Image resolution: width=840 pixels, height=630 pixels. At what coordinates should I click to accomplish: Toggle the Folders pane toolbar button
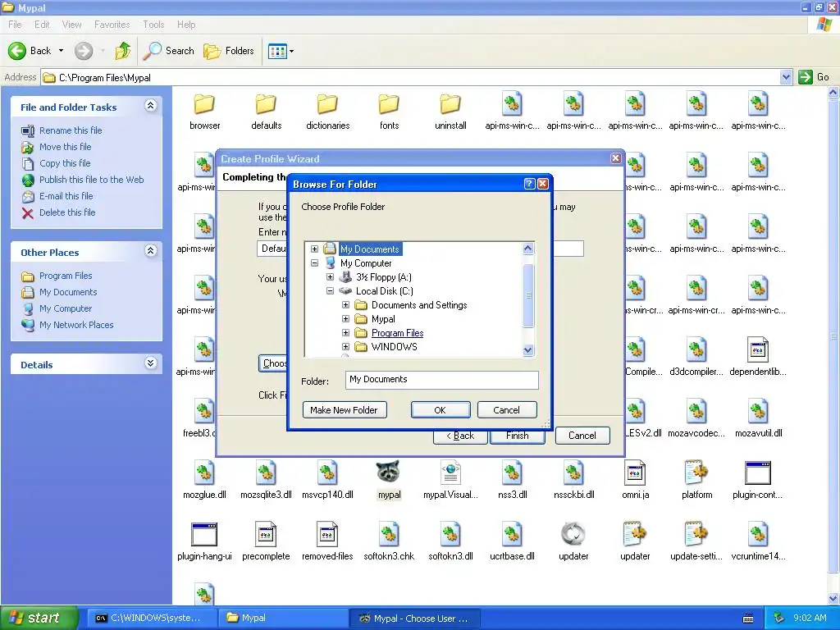(229, 51)
